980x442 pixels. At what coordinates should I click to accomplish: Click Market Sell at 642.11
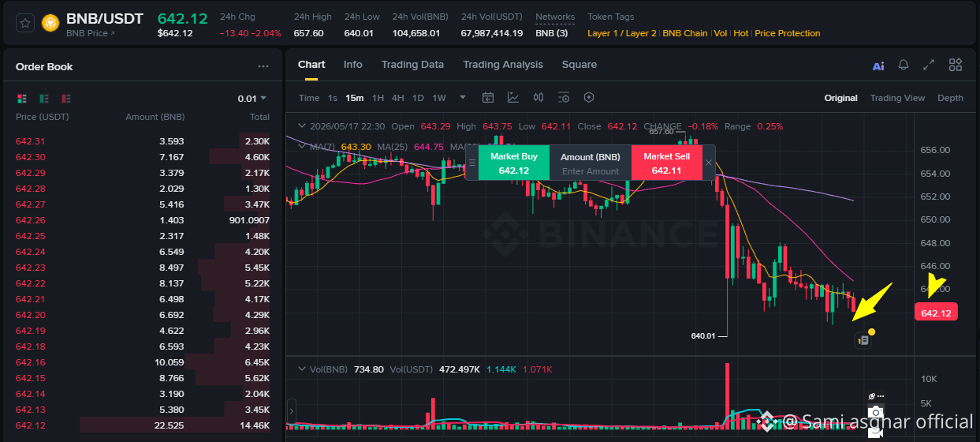667,163
